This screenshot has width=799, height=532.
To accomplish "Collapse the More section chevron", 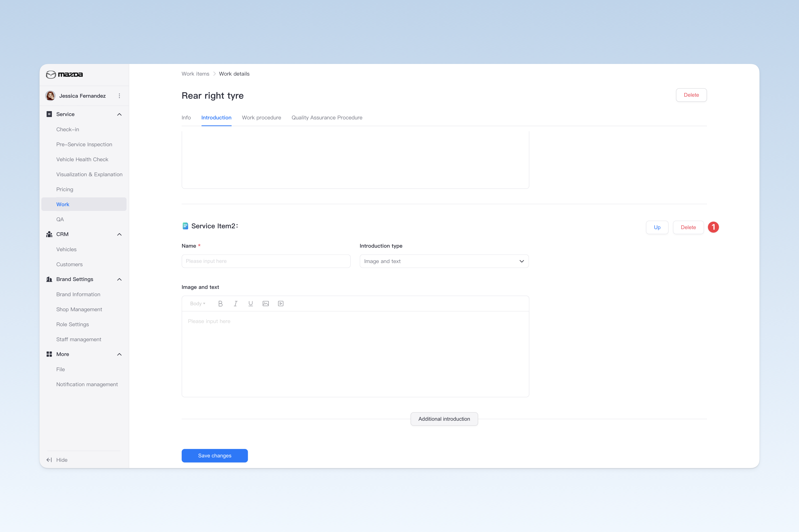I will coord(119,354).
